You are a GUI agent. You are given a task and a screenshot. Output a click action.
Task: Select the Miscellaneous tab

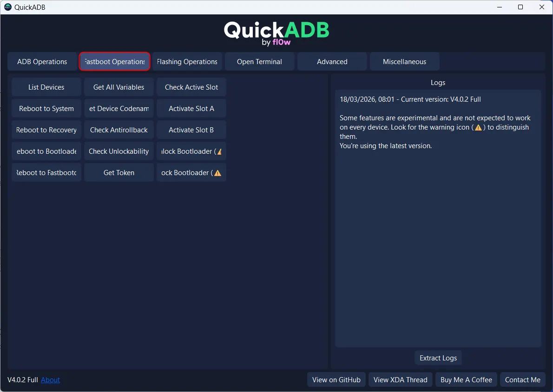[x=404, y=62]
